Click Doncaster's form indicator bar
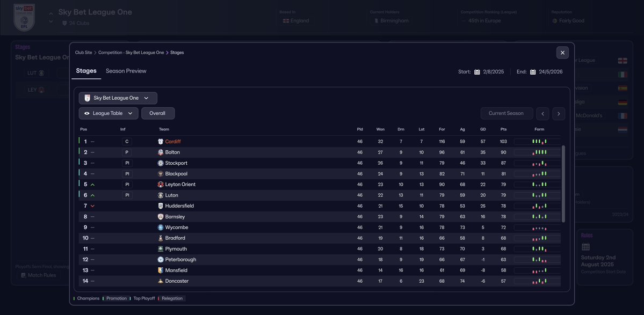The width and height of the screenshot is (644, 315). click(x=537, y=281)
